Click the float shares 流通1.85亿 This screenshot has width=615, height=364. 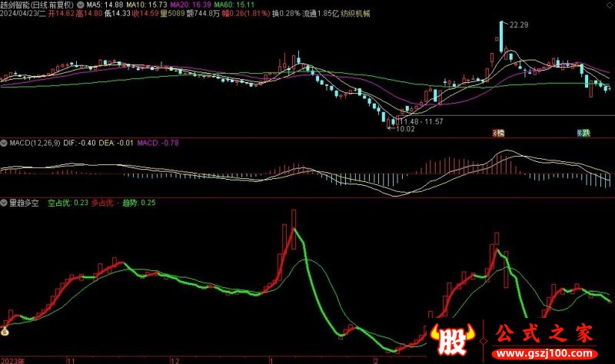coord(321,14)
